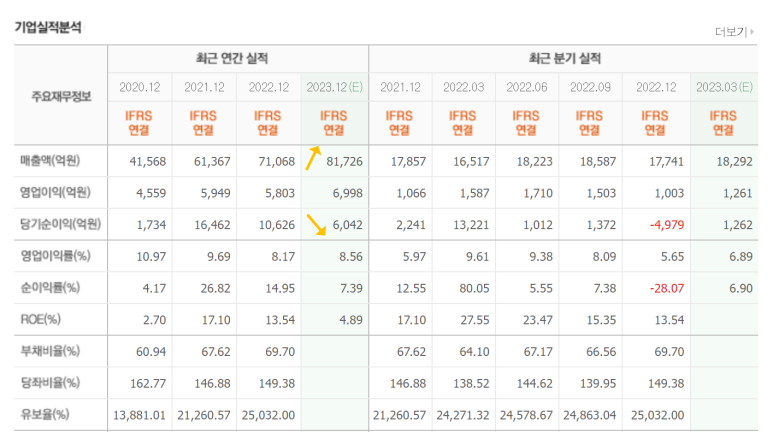Click the 2020.12 column header
The width and height of the screenshot is (773, 432).
pos(140,87)
